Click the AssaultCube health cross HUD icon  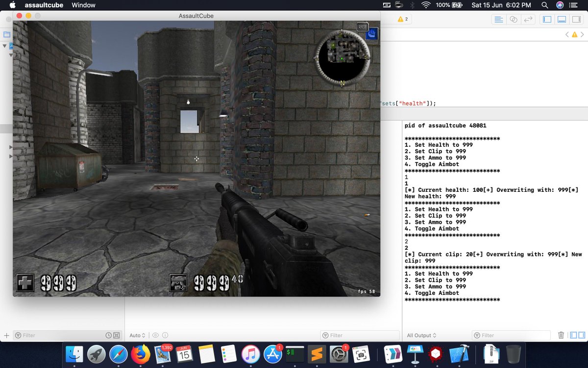(x=25, y=283)
